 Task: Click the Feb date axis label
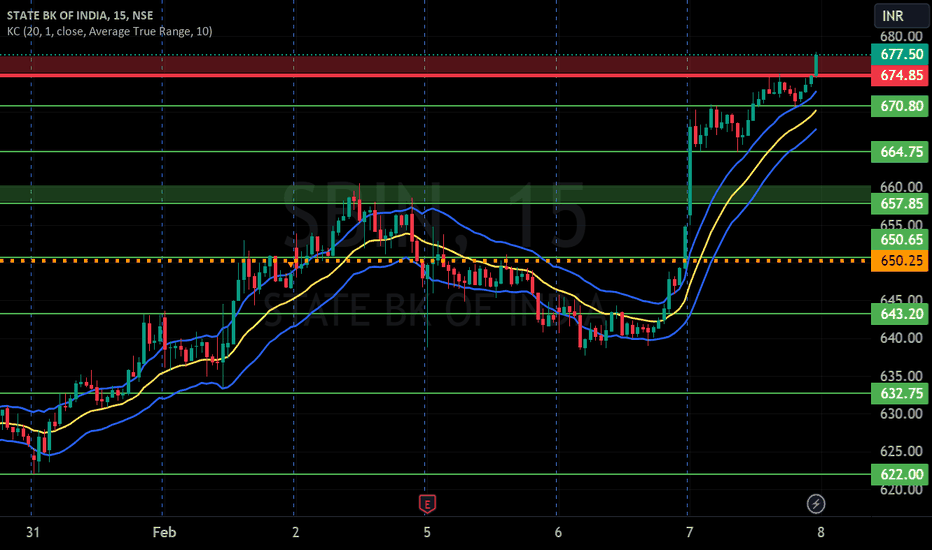coord(164,532)
